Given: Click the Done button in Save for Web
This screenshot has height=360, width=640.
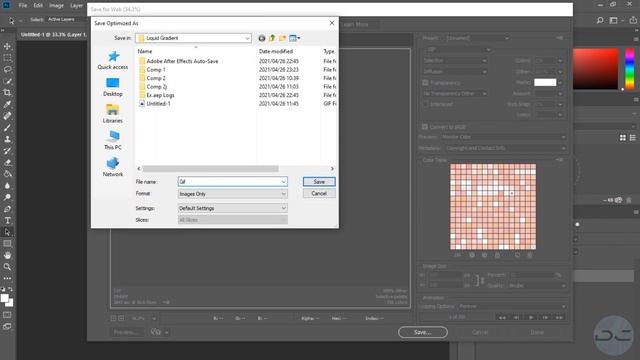Looking at the screenshot, I should (x=537, y=332).
